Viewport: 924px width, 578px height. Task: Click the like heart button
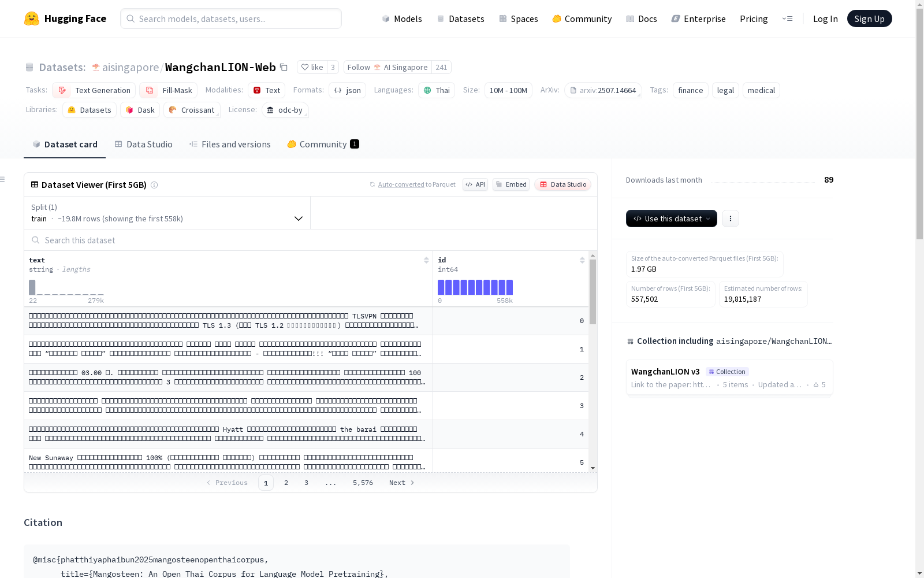[312, 67]
